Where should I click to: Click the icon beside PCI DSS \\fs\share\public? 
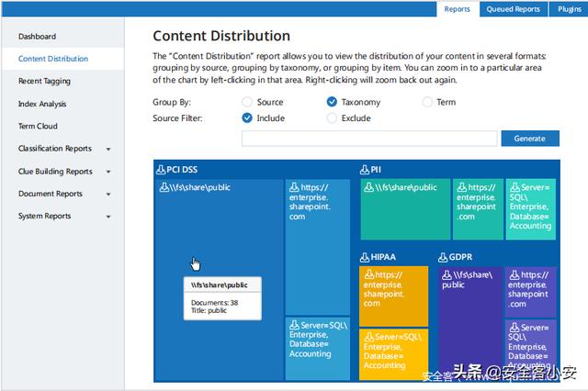coord(164,187)
